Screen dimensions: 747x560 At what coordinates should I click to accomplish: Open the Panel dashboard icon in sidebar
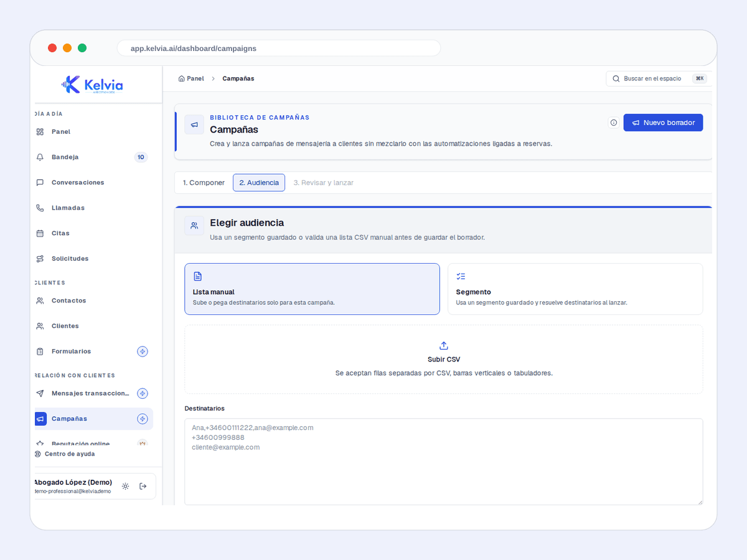pyautogui.click(x=40, y=132)
